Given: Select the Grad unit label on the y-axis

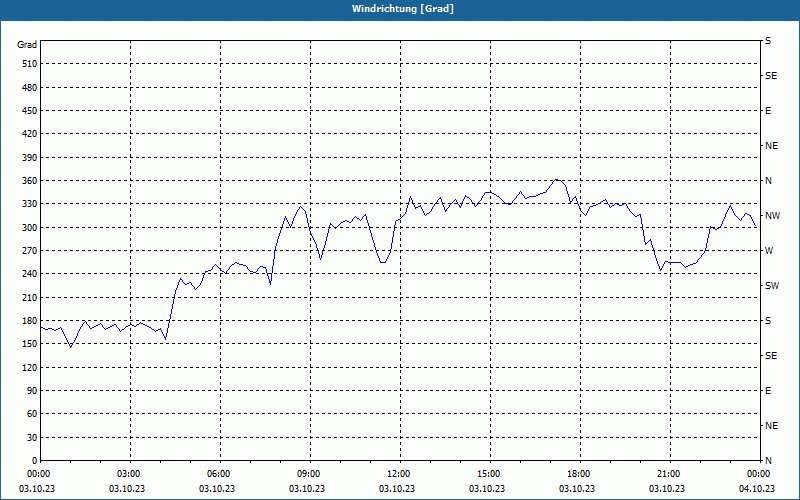Looking at the screenshot, I should pyautogui.click(x=27, y=45).
